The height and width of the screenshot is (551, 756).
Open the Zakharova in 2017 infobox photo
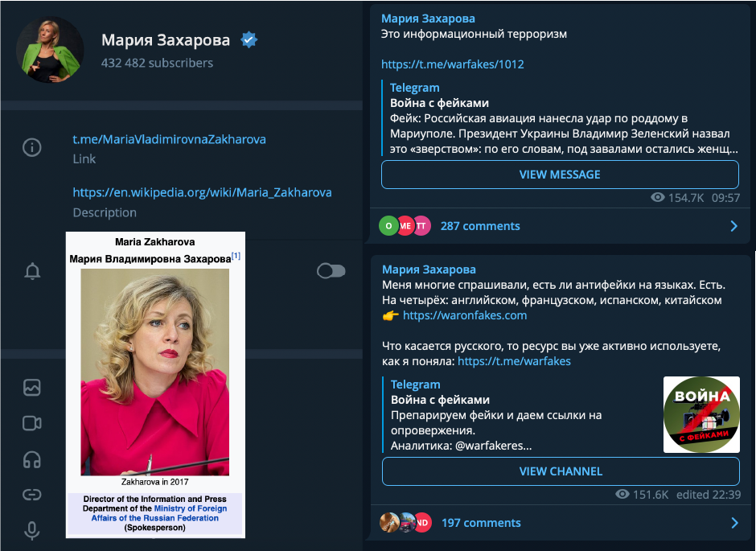click(154, 372)
